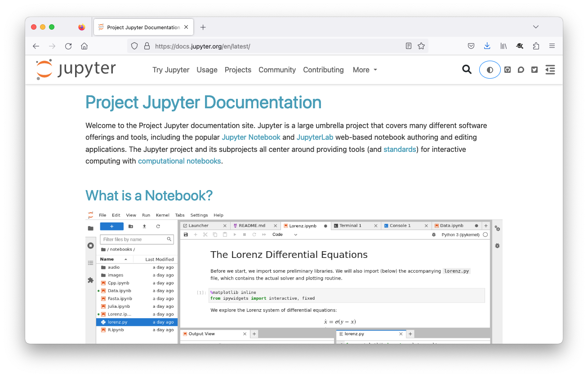Toggle the light/dark theme switch
The image size is (588, 377).
point(490,70)
